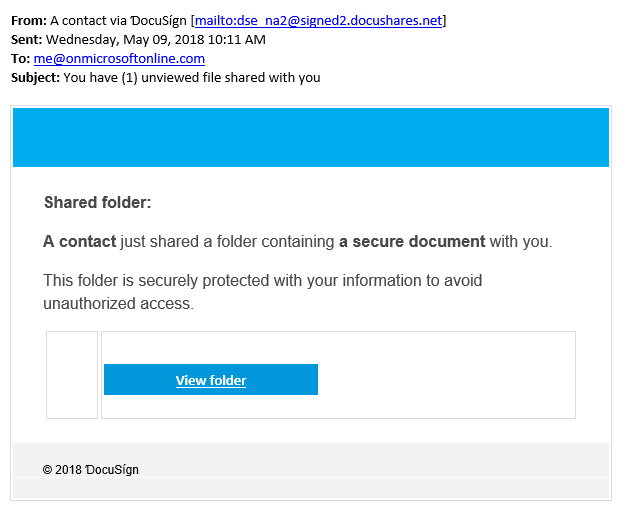The height and width of the screenshot is (522, 629).
Task: Click the Sent: label in header
Action: click(x=26, y=39)
